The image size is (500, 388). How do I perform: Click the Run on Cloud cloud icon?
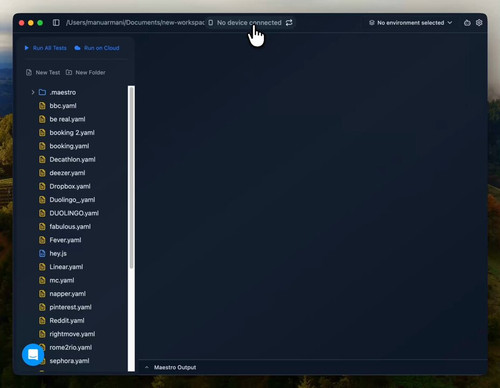click(x=77, y=48)
